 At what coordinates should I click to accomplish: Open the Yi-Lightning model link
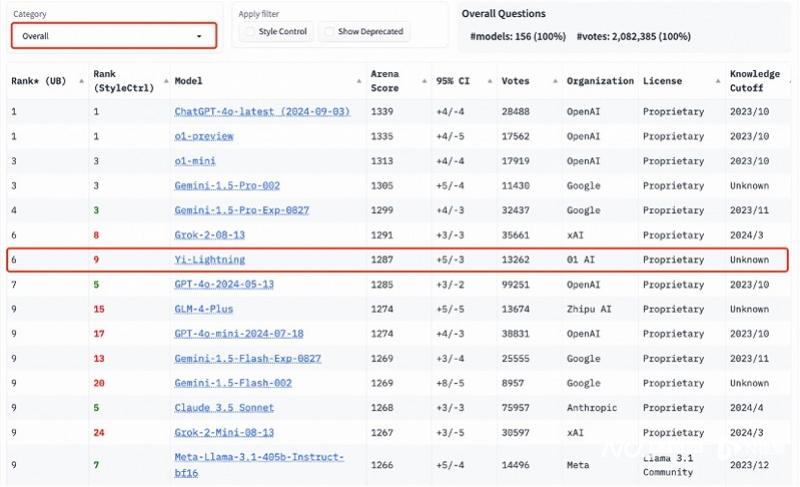coord(210,260)
